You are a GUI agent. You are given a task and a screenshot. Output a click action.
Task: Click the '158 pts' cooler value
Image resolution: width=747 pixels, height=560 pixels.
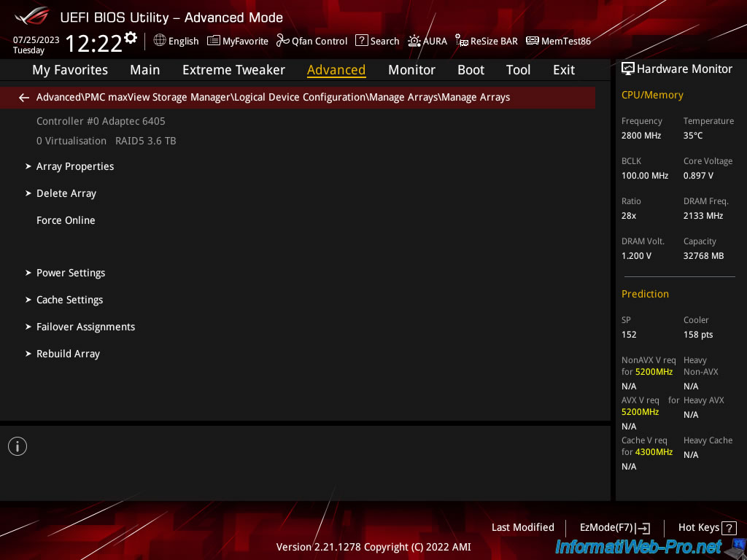698,335
